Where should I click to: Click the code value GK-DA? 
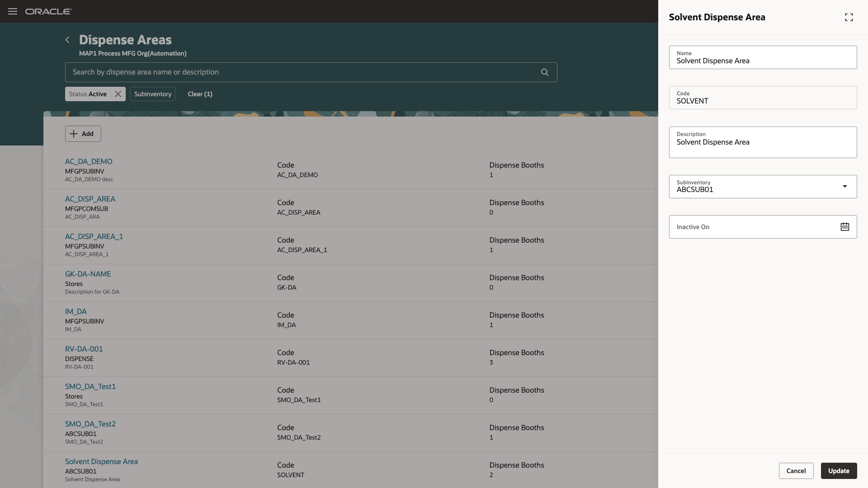click(x=287, y=287)
